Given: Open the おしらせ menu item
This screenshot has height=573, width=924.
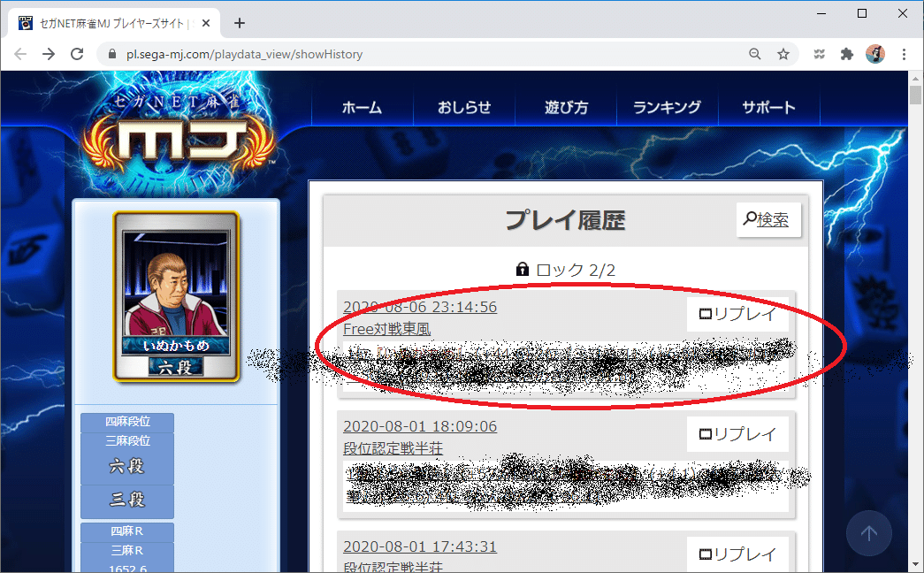Looking at the screenshot, I should [x=463, y=107].
